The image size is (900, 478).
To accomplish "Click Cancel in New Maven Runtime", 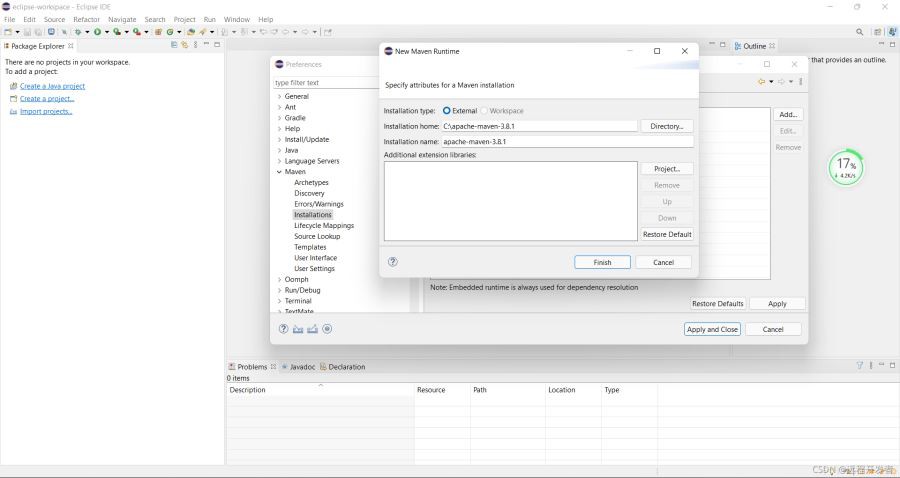I will 664,262.
